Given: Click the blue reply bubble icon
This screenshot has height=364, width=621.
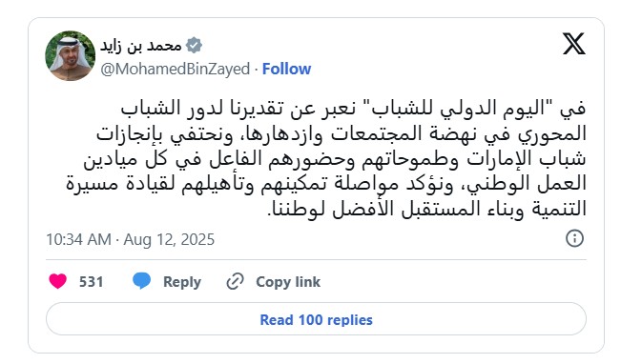Looking at the screenshot, I should [141, 281].
